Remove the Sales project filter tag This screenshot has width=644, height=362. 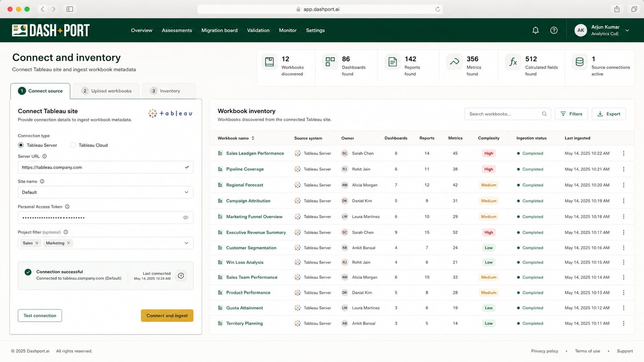click(x=37, y=243)
